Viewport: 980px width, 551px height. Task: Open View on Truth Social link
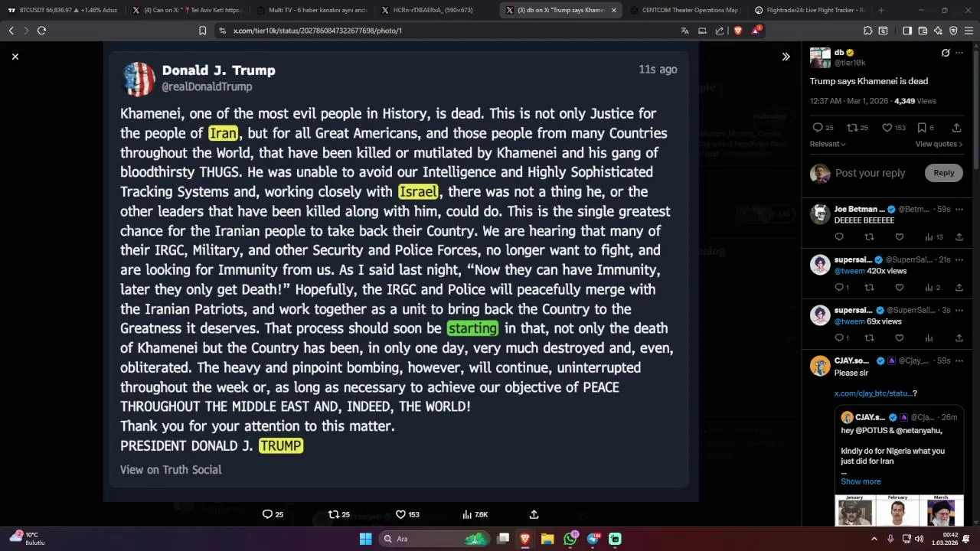click(x=171, y=470)
